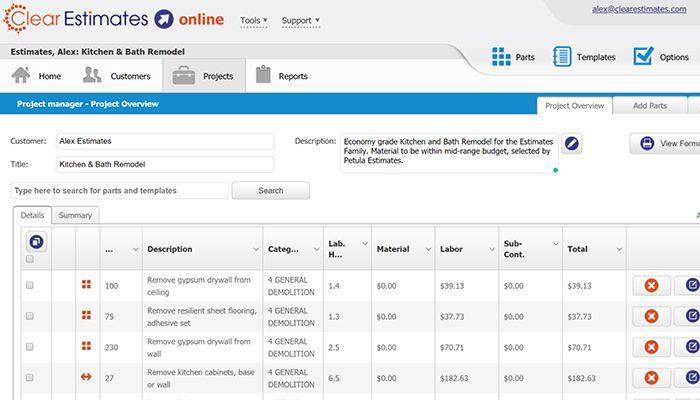Expand the Description column dropdown arrow
Image resolution: width=700 pixels, height=400 pixels.
[x=256, y=249]
